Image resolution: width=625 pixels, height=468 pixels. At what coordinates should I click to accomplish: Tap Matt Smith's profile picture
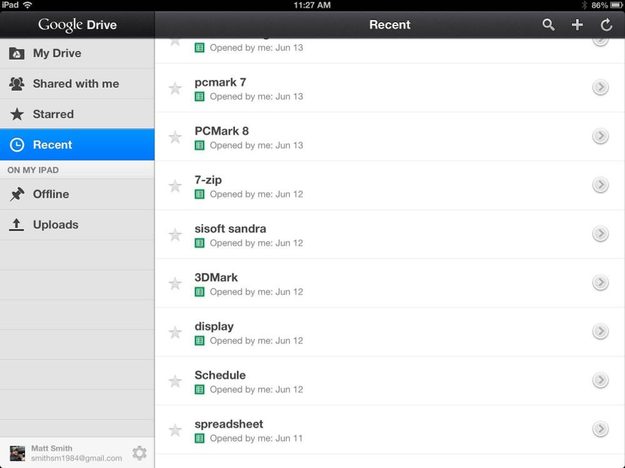[17, 453]
